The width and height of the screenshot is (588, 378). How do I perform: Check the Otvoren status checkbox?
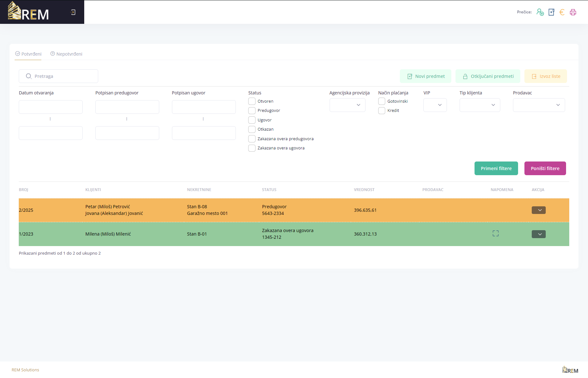(252, 101)
